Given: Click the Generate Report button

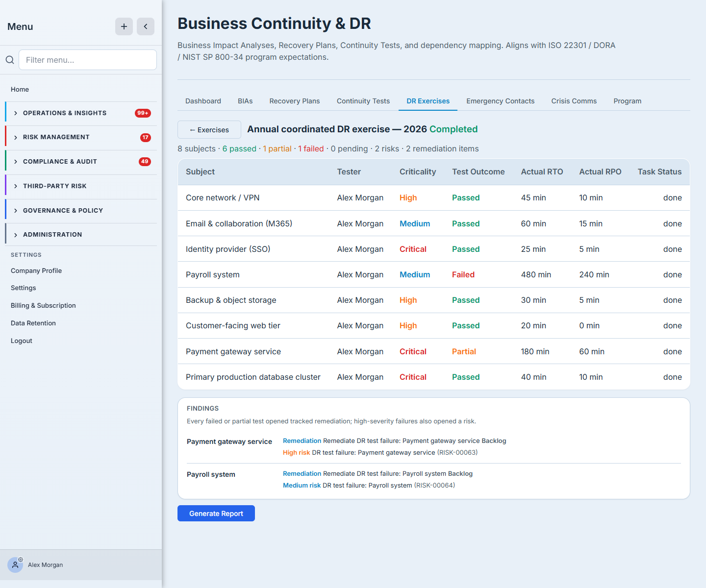Looking at the screenshot, I should coord(216,514).
